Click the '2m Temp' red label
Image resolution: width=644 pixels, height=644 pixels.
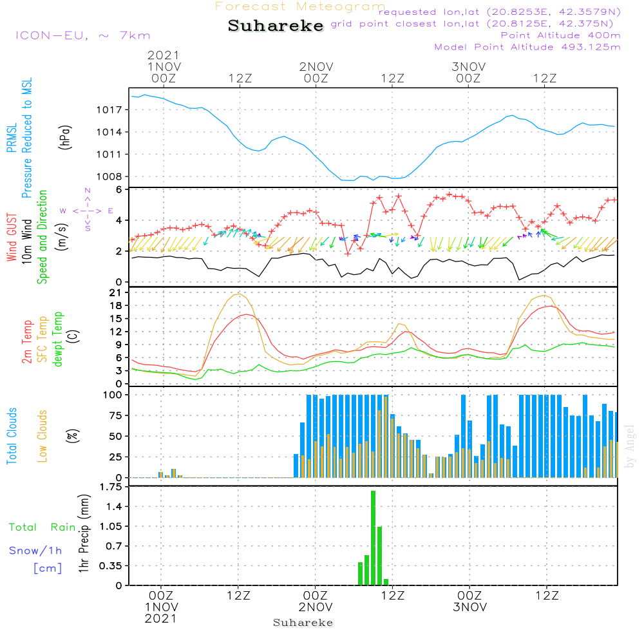point(26,342)
